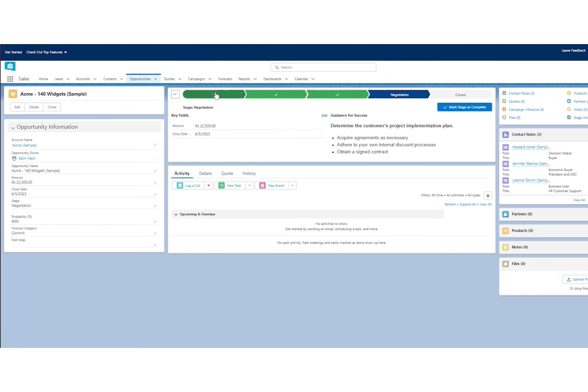Click the Edit opportunity button

(x=17, y=107)
